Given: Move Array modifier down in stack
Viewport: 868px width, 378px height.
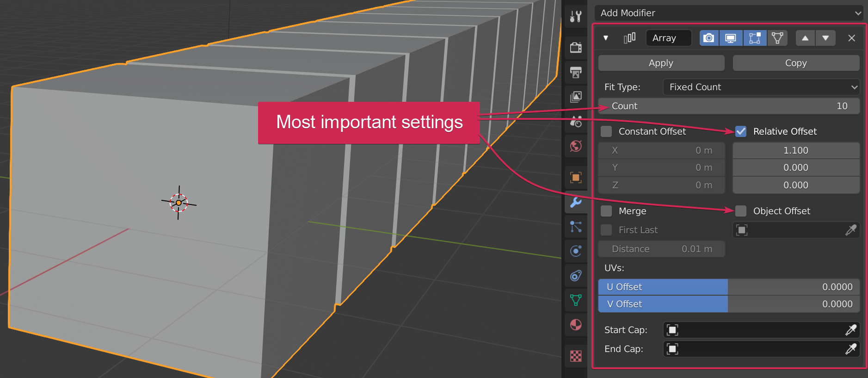Looking at the screenshot, I should coord(825,38).
